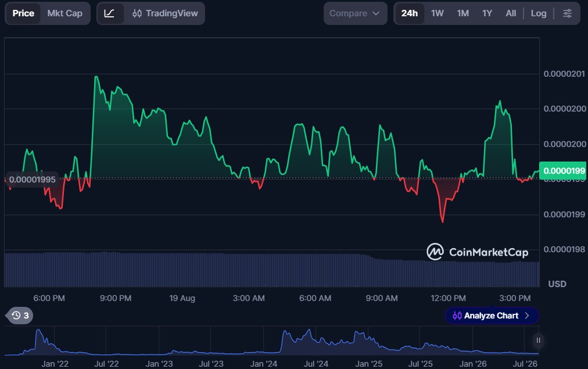This screenshot has height=369, width=588.
Task: Click the 3:00 AM time label
Action: point(249,298)
